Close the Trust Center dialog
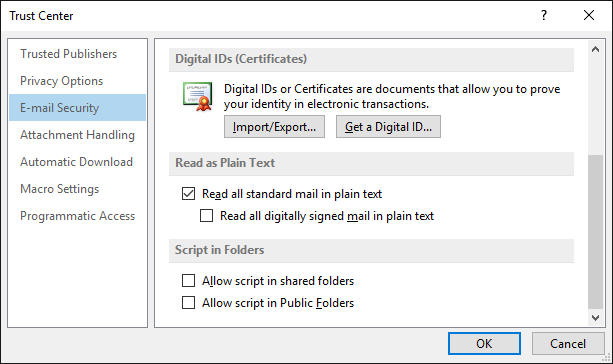This screenshot has height=364, width=613. pos(589,16)
